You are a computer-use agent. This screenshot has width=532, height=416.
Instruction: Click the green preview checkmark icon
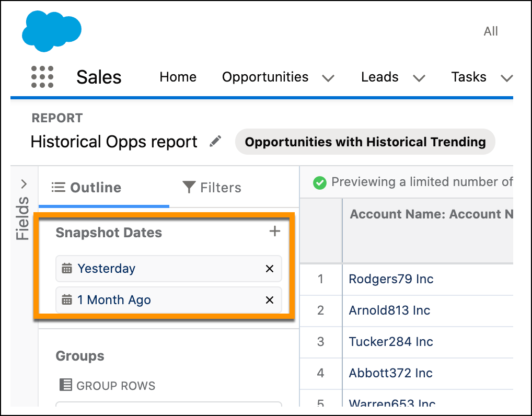click(x=320, y=182)
